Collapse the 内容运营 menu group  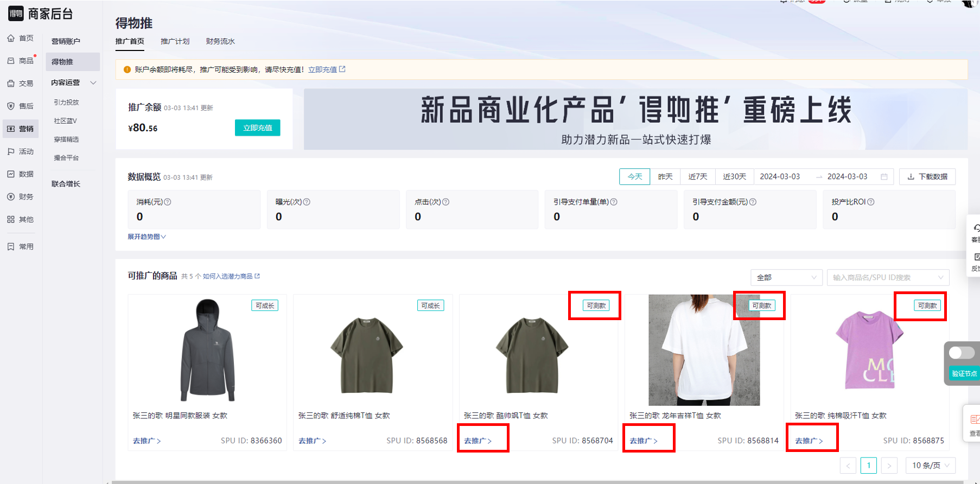click(x=93, y=82)
